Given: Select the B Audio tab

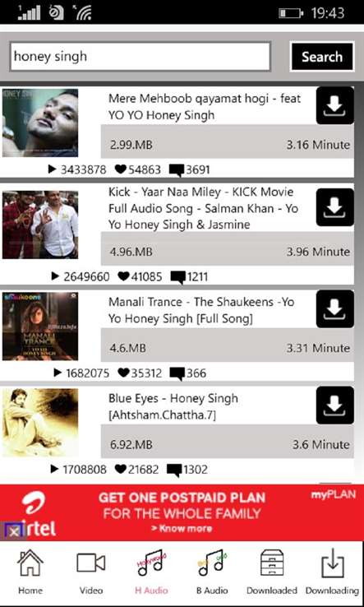Looking at the screenshot, I should point(212,572).
